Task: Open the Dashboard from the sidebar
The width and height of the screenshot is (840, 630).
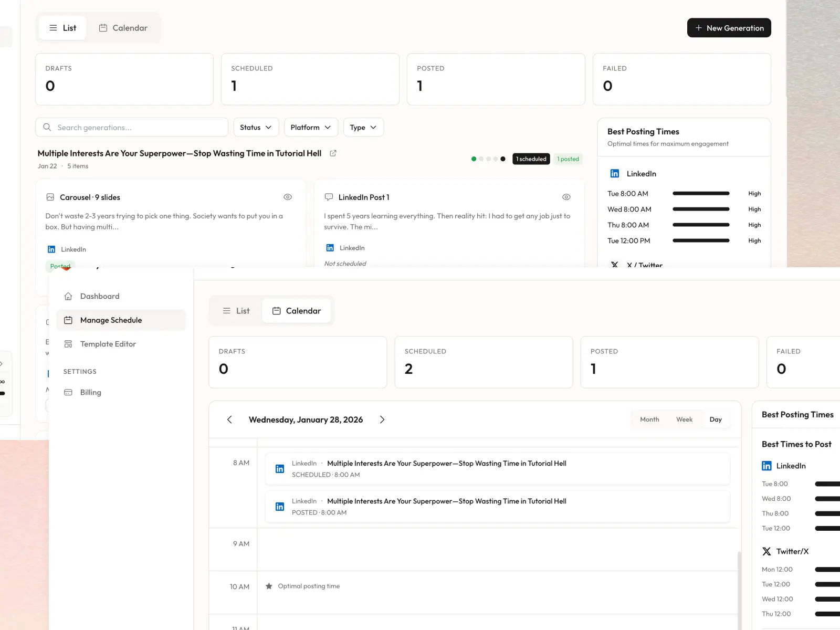Action: [99, 296]
